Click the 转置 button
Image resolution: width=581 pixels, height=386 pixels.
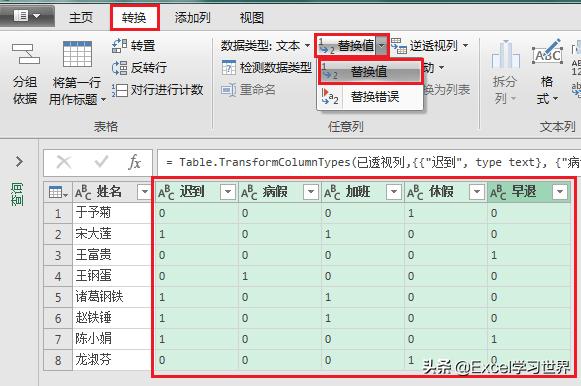(133, 45)
